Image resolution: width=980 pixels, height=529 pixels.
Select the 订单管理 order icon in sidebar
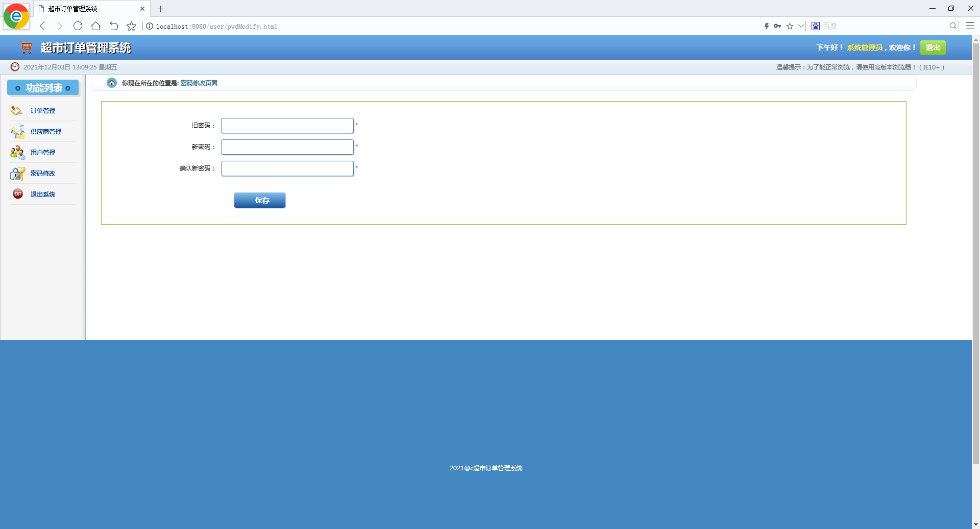tap(16, 110)
